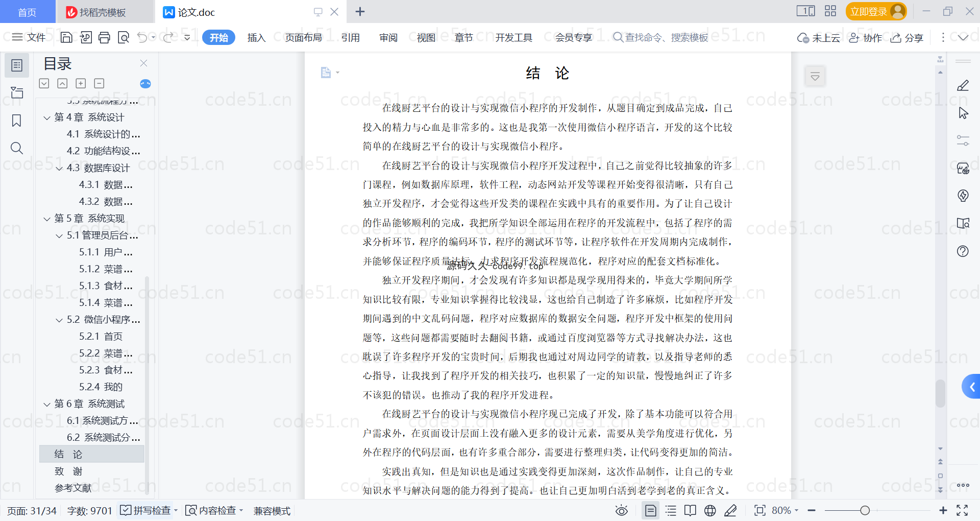This screenshot has height=521, width=980.
Task: Open the outline panel icon in sidebar
Action: pyautogui.click(x=17, y=65)
